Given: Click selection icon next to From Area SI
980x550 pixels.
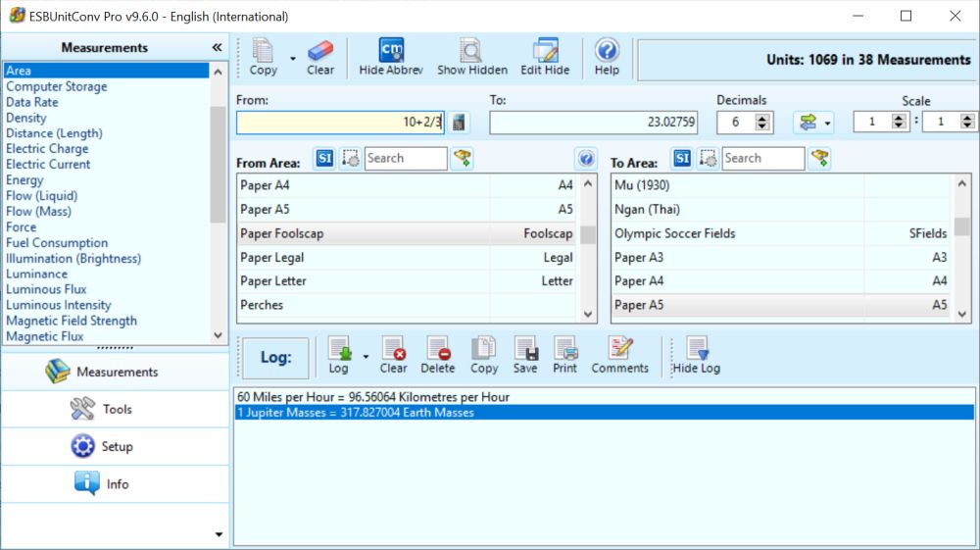Looking at the screenshot, I should tap(351, 159).
